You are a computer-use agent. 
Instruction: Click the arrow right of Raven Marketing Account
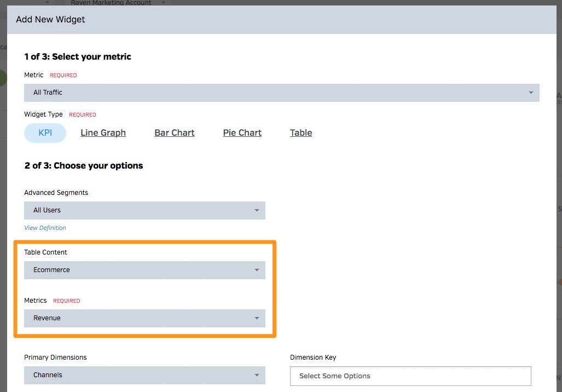pos(164,3)
